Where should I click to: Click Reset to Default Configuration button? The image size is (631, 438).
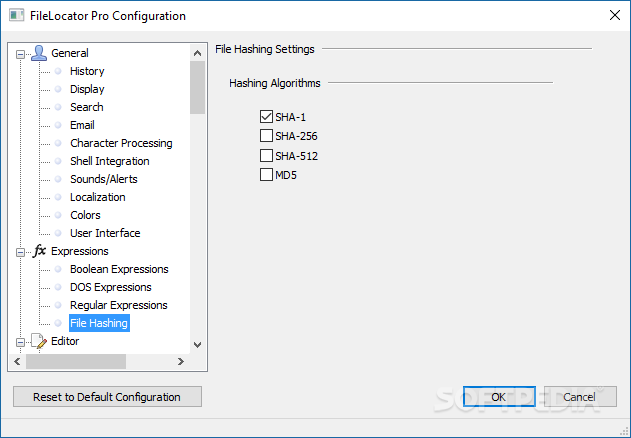[107, 397]
